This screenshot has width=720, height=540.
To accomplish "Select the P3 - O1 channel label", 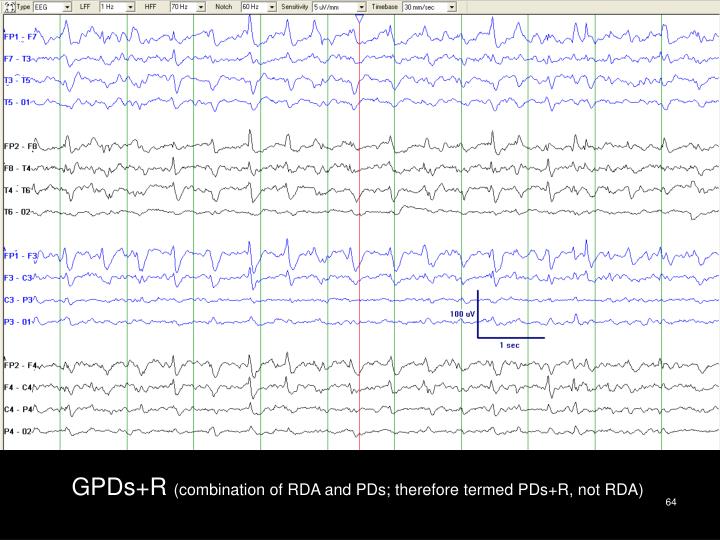I will pos(17,322).
